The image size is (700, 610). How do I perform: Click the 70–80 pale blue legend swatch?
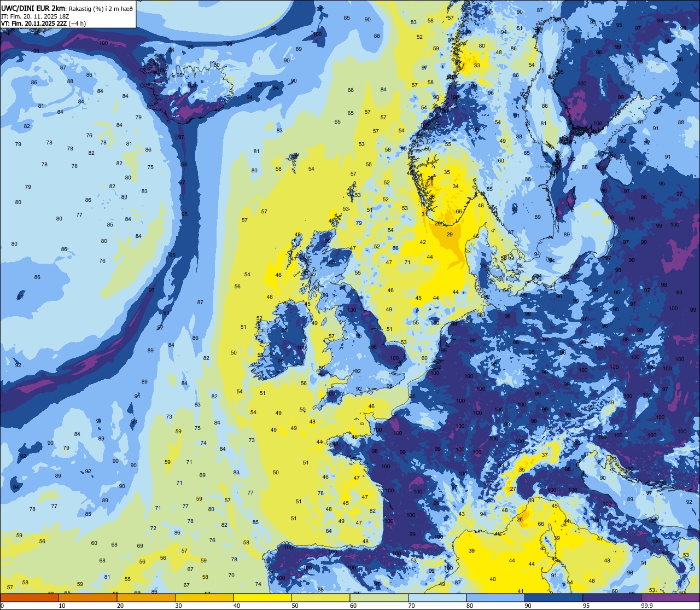pos(437,597)
